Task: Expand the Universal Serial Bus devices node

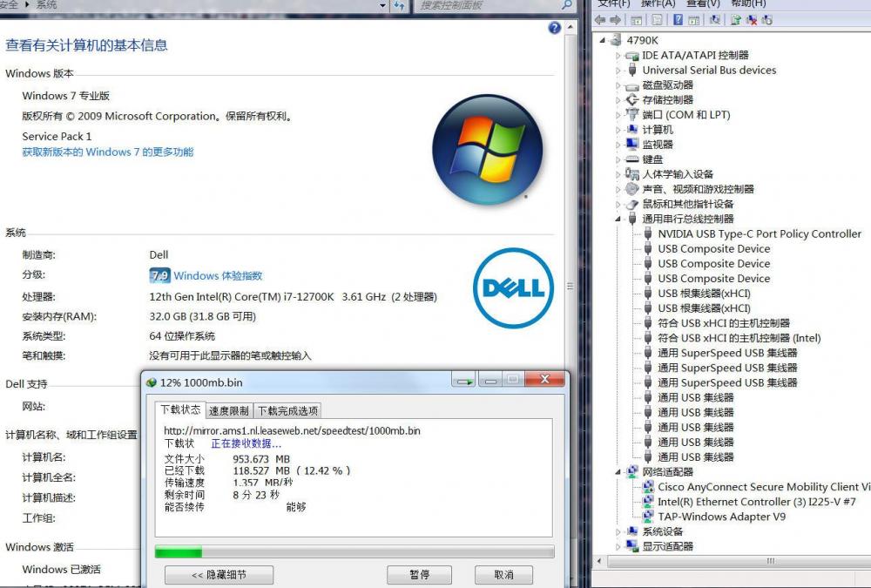Action: [x=618, y=71]
